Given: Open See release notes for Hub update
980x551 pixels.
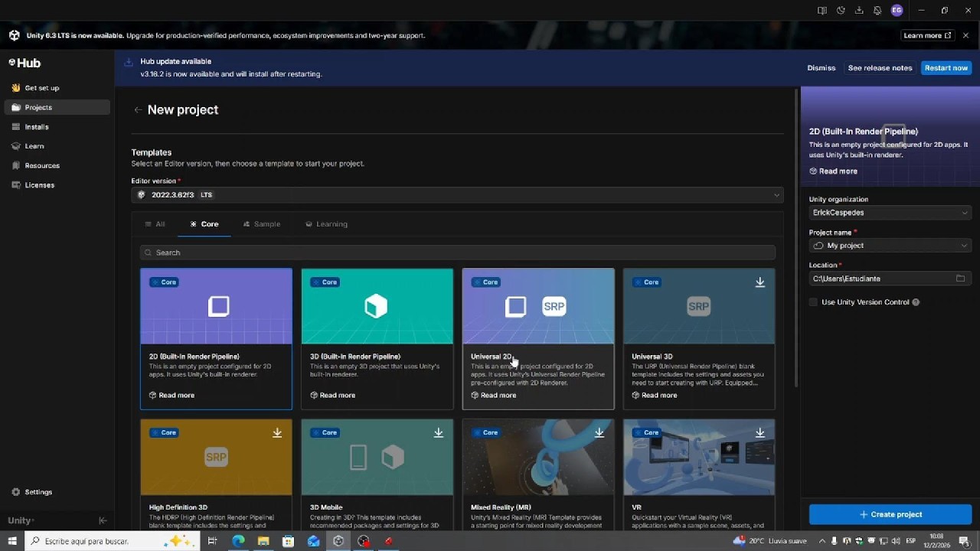Looking at the screenshot, I should point(880,68).
